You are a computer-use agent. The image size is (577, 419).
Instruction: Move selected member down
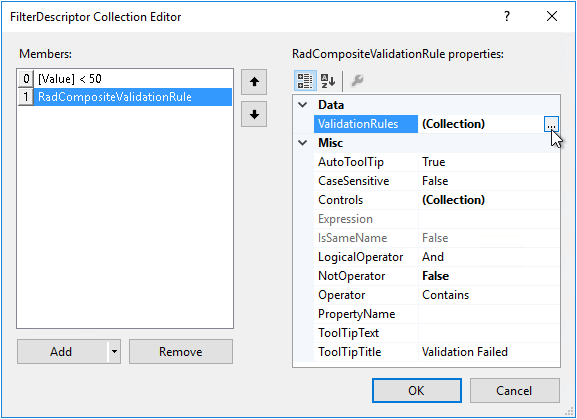254,115
